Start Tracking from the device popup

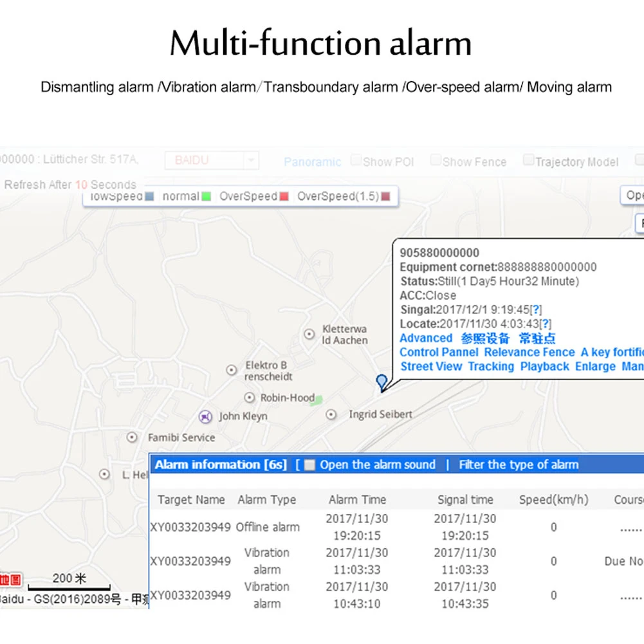coord(492,366)
